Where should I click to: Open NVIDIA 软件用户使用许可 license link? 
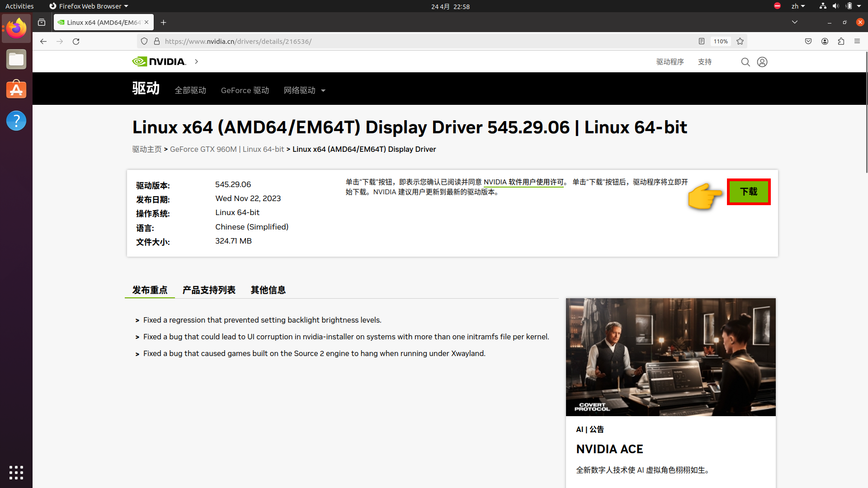tap(524, 182)
